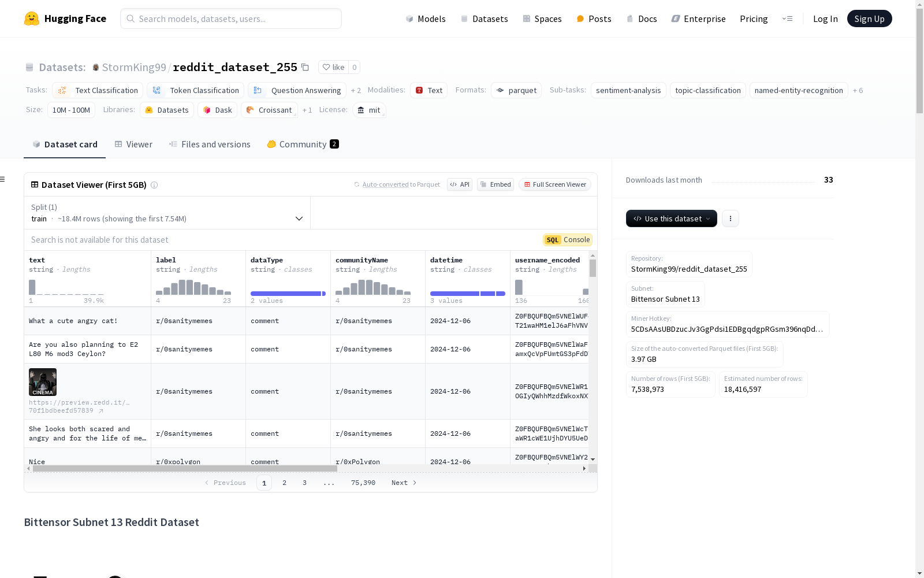Click the 10M - 100M size tag
The width and height of the screenshot is (924, 578).
71,110
